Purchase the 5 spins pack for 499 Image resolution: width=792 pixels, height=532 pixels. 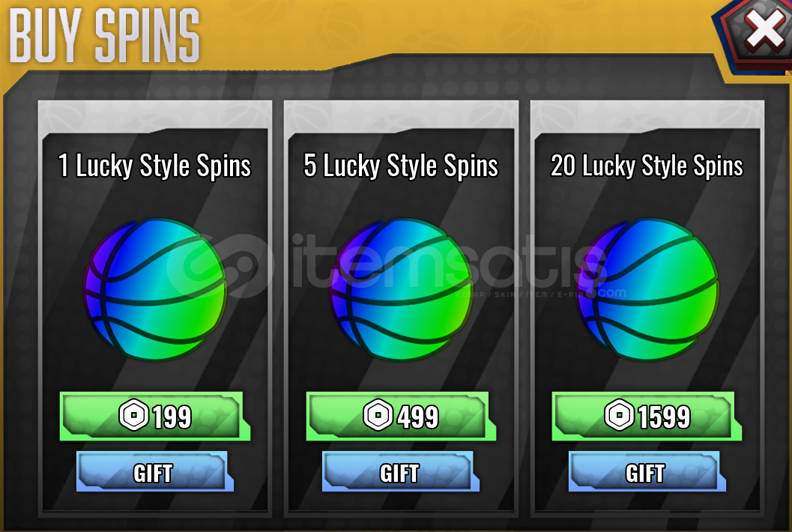click(x=401, y=417)
